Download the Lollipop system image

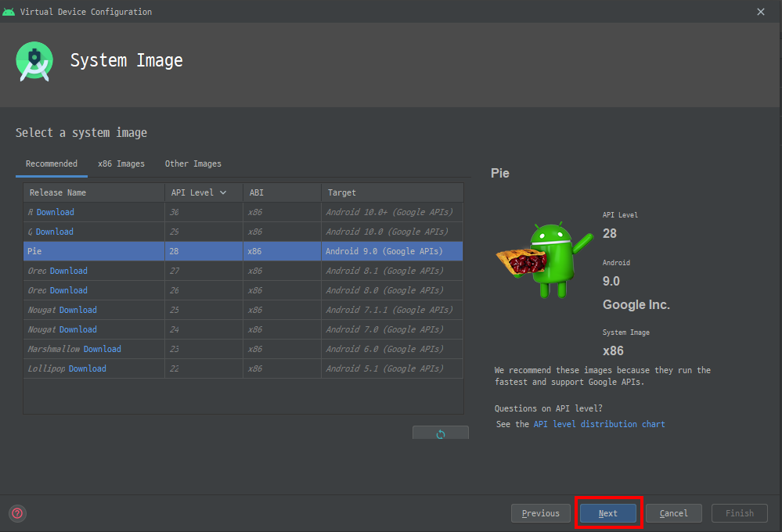tap(87, 368)
